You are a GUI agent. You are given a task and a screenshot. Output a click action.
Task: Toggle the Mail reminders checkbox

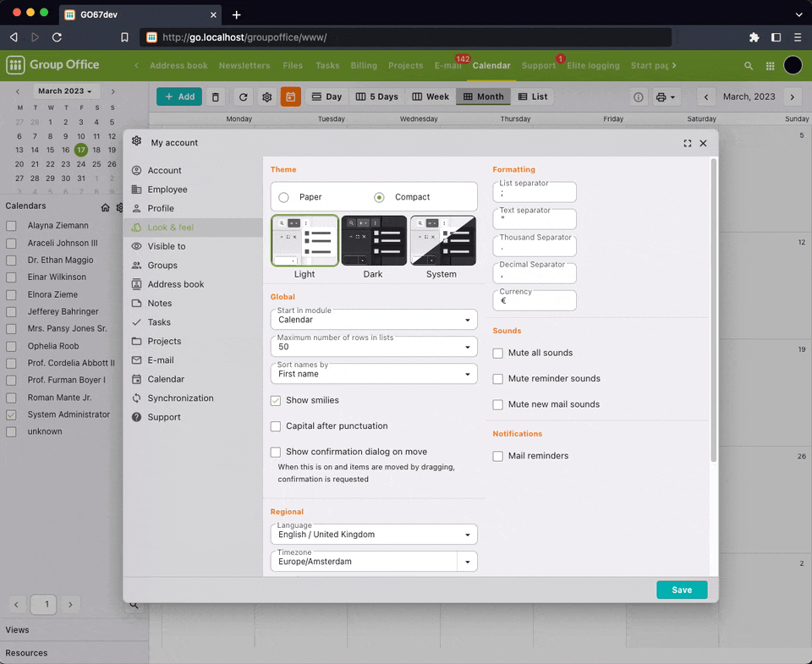point(498,456)
